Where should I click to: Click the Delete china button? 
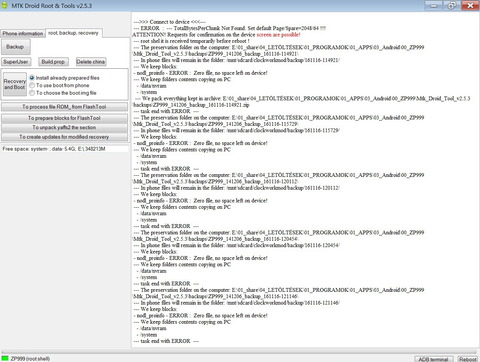coord(91,62)
